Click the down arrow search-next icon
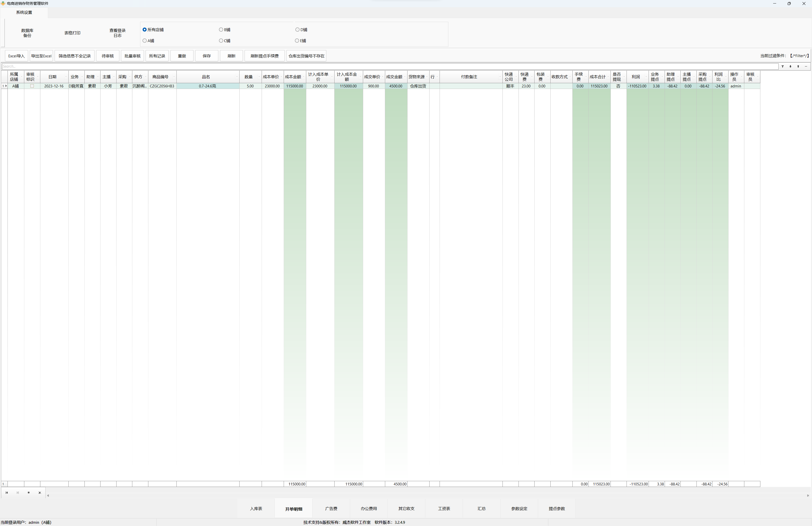The width and height of the screenshot is (812, 526). (790, 66)
